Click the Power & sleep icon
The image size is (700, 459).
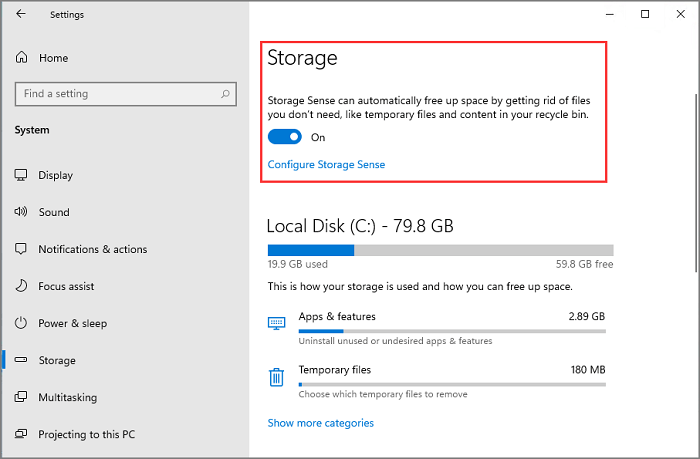[21, 323]
